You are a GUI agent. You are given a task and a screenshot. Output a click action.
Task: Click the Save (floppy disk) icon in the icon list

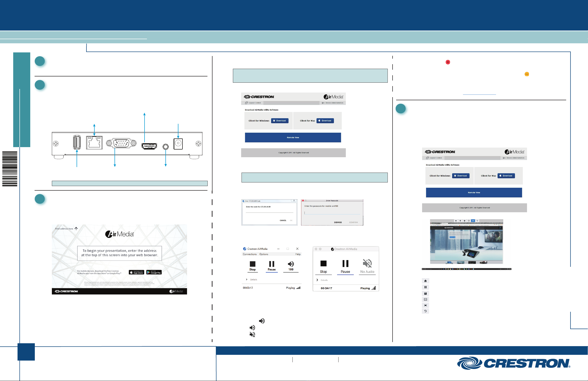pos(425,294)
